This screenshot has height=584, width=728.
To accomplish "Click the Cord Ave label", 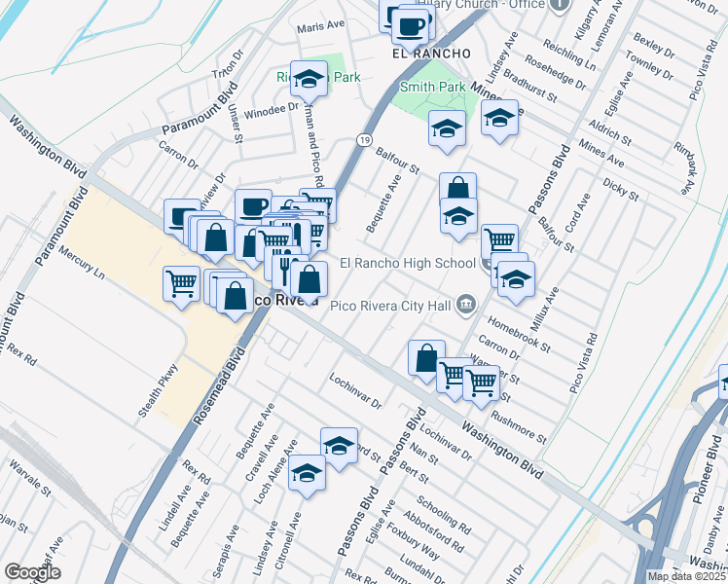I will 577,213.
